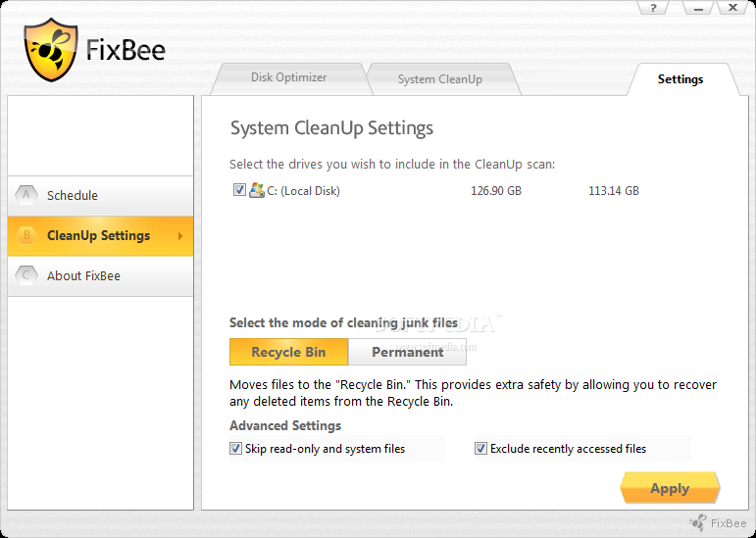Select Recycle Bin cleaning mode
The width and height of the screenshot is (756, 538).
pos(288,352)
